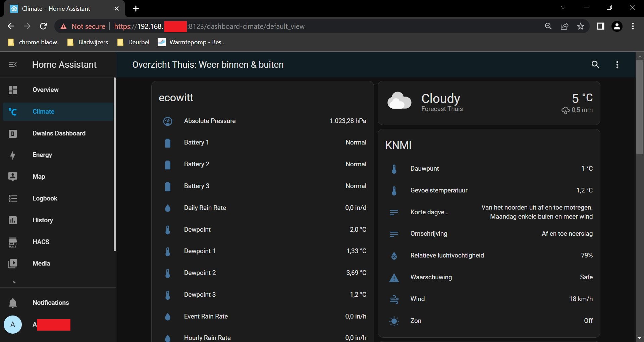Click the Notifications bell icon

(x=13, y=303)
